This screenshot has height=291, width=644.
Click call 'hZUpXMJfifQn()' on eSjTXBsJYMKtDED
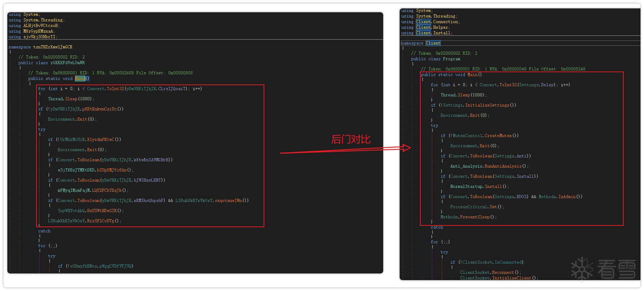click(x=115, y=170)
